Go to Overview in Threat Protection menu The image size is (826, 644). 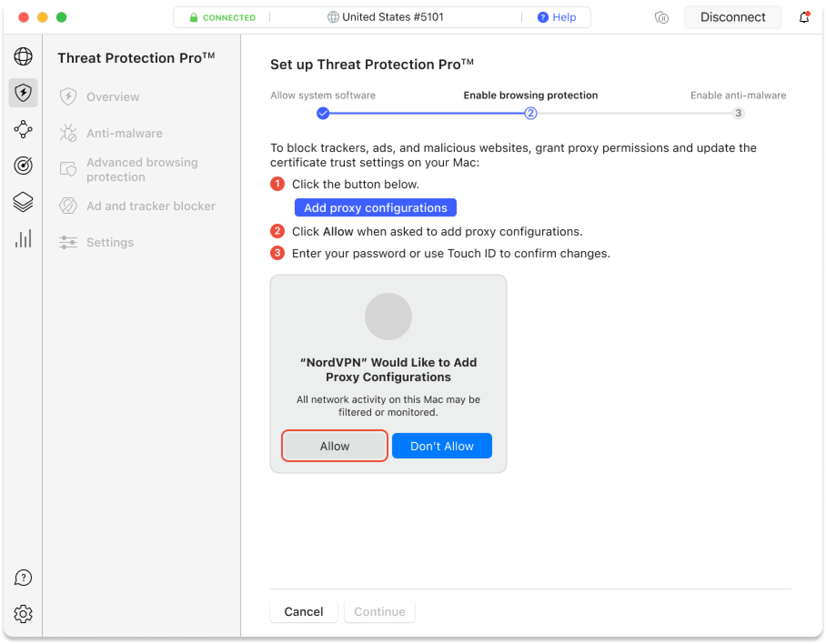113,97
